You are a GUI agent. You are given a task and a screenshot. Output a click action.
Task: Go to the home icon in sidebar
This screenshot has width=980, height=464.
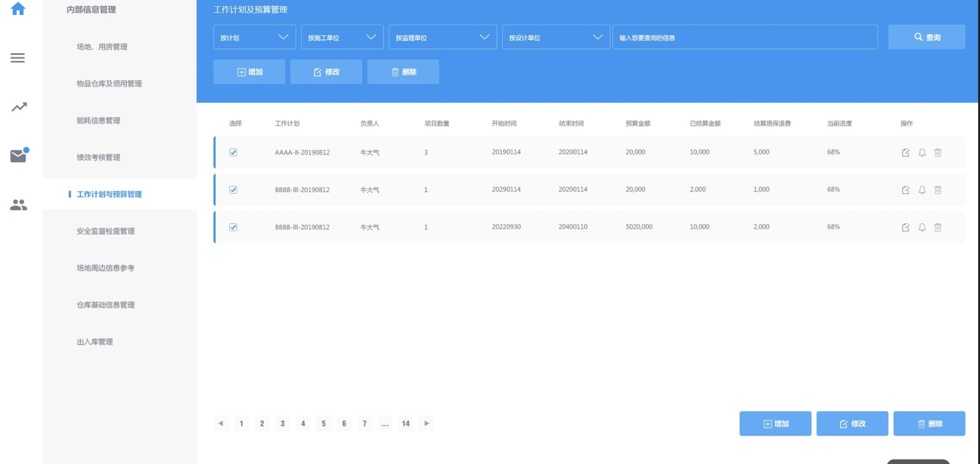click(18, 8)
